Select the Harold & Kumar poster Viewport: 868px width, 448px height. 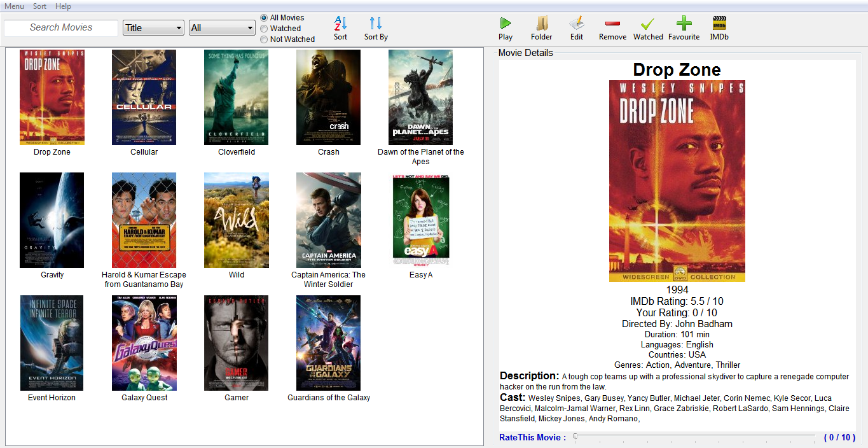tap(144, 220)
